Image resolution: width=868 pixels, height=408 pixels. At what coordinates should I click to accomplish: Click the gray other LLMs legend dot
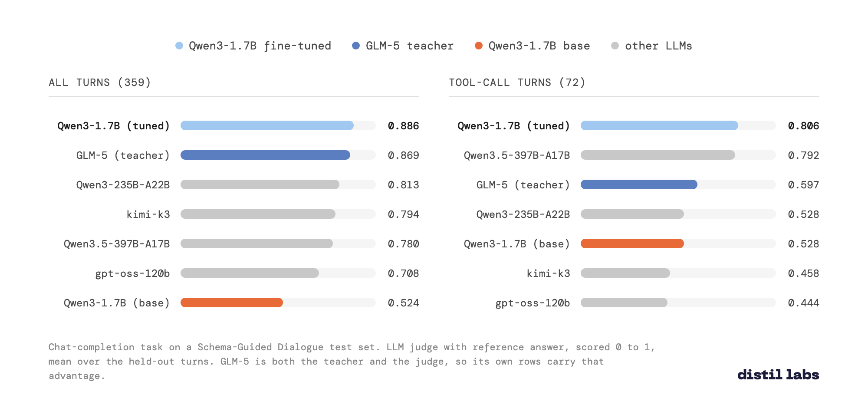pyautogui.click(x=615, y=46)
